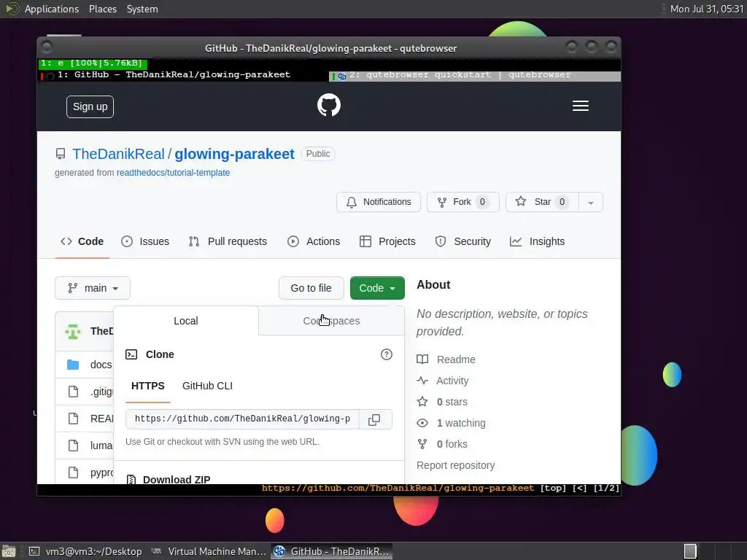Open the 0 forks link

click(452, 444)
